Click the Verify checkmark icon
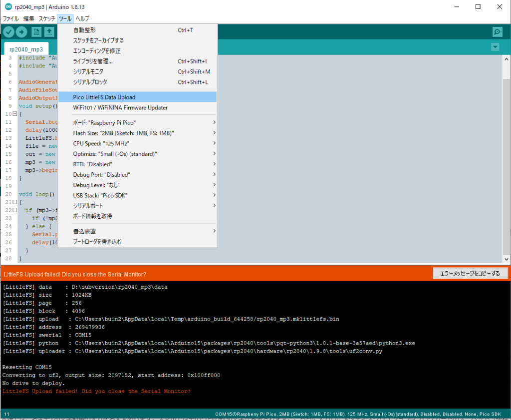This screenshot has height=420, width=511. pyautogui.click(x=8, y=32)
